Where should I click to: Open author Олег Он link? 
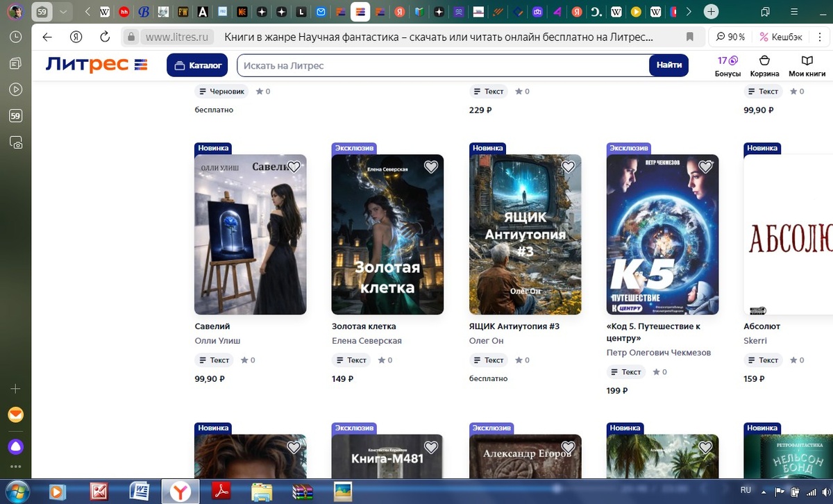(x=487, y=341)
